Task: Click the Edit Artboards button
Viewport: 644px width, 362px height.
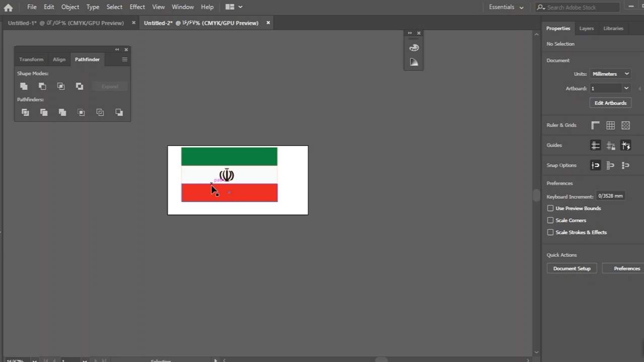Action: [610, 103]
